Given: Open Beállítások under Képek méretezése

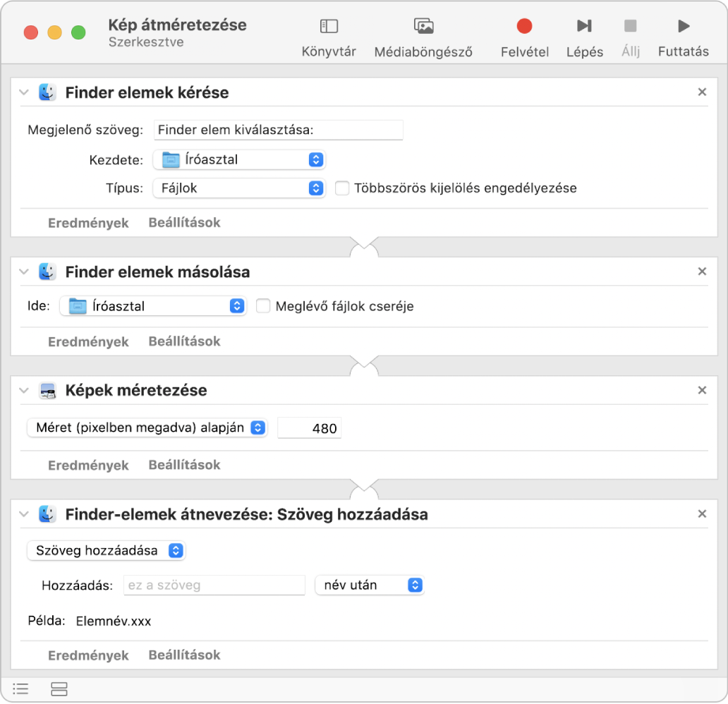Looking at the screenshot, I should click(x=184, y=465).
